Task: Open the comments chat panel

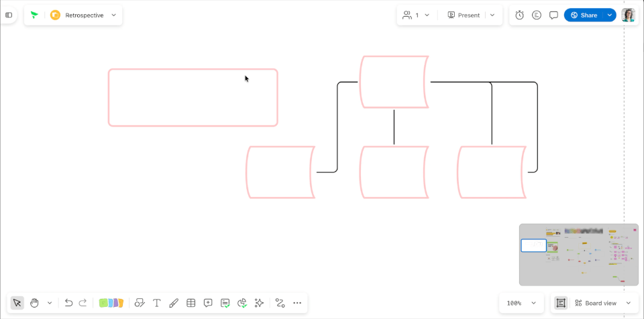Action: click(x=553, y=15)
